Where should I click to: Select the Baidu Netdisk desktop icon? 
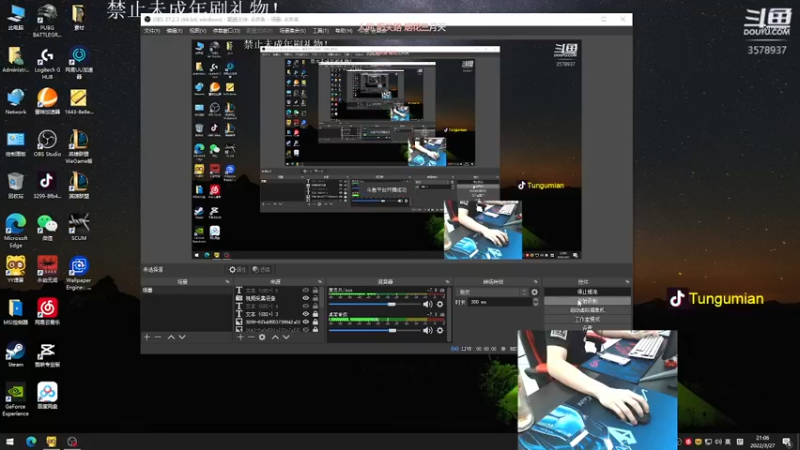[x=47, y=395]
